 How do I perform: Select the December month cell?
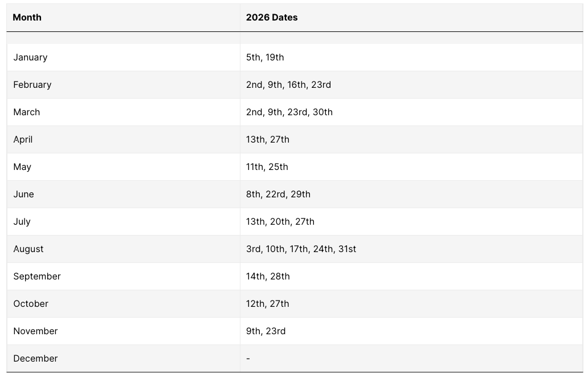coord(35,358)
